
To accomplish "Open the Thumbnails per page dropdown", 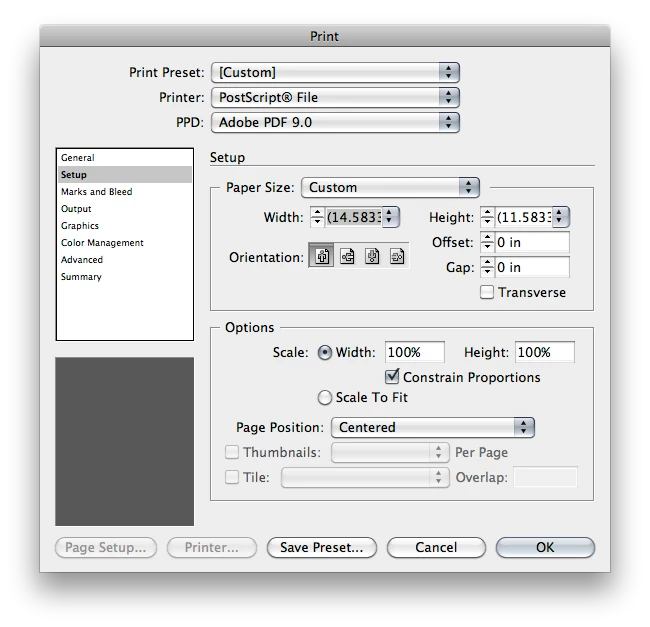I will click(390, 452).
